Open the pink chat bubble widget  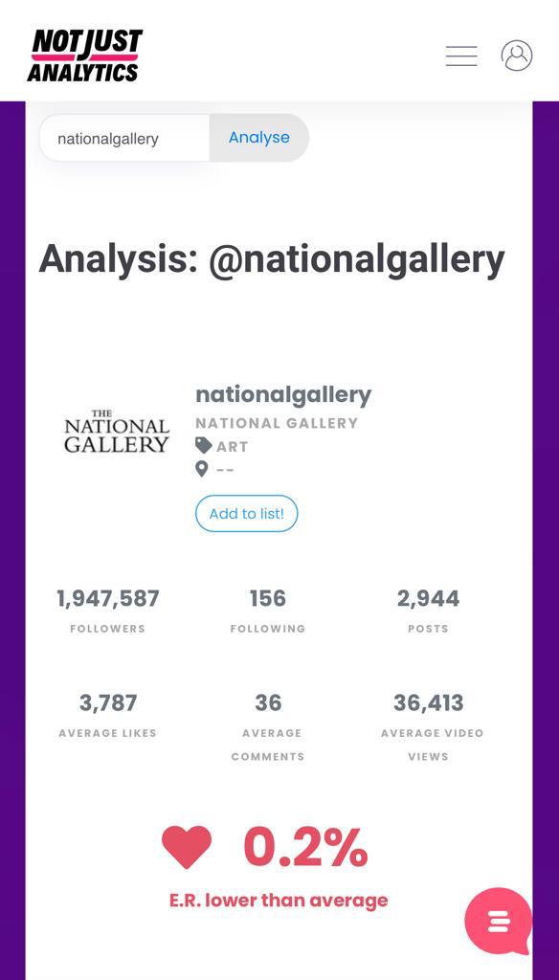499,922
